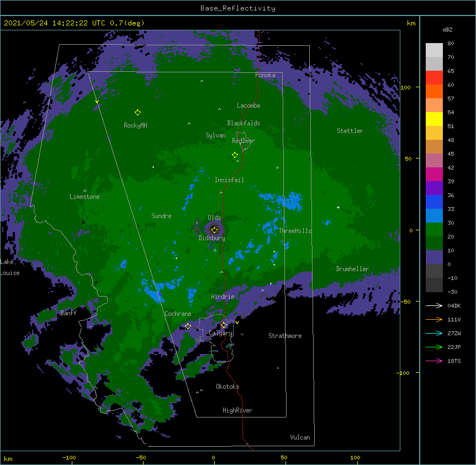This screenshot has height=465, width=476.
Task: Click the Sundre label
Action: (161, 216)
